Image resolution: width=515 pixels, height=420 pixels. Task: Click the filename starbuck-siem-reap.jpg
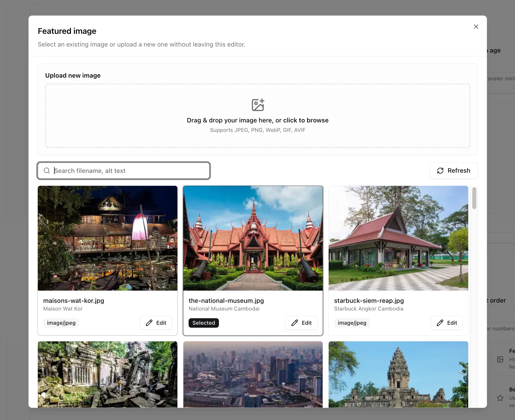coord(369,301)
